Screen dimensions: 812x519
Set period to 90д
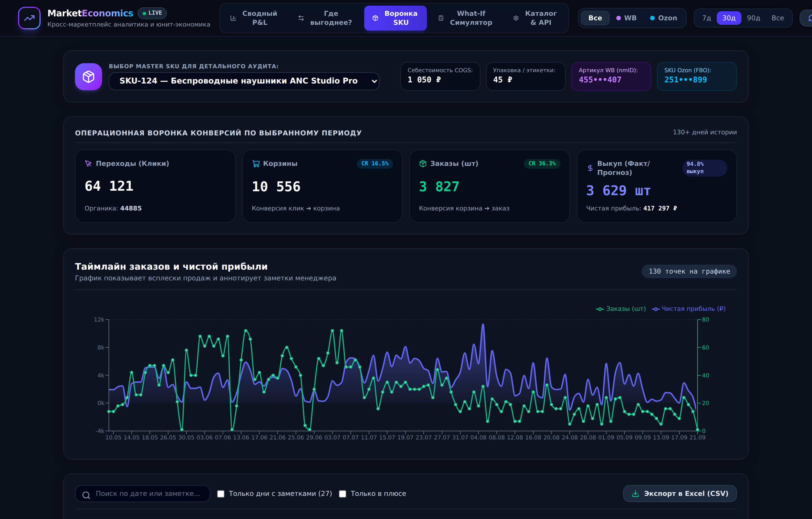point(753,18)
